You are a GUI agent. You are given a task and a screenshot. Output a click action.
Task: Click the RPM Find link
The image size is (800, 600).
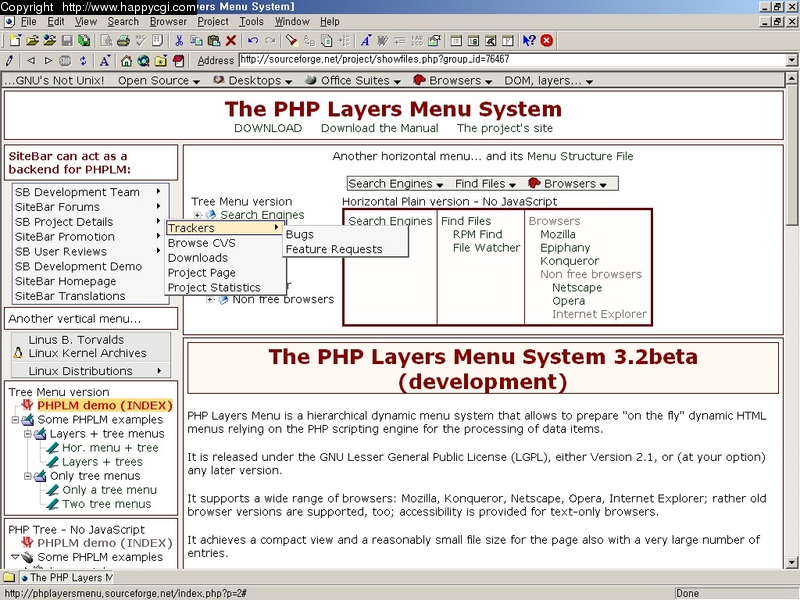tap(478, 235)
